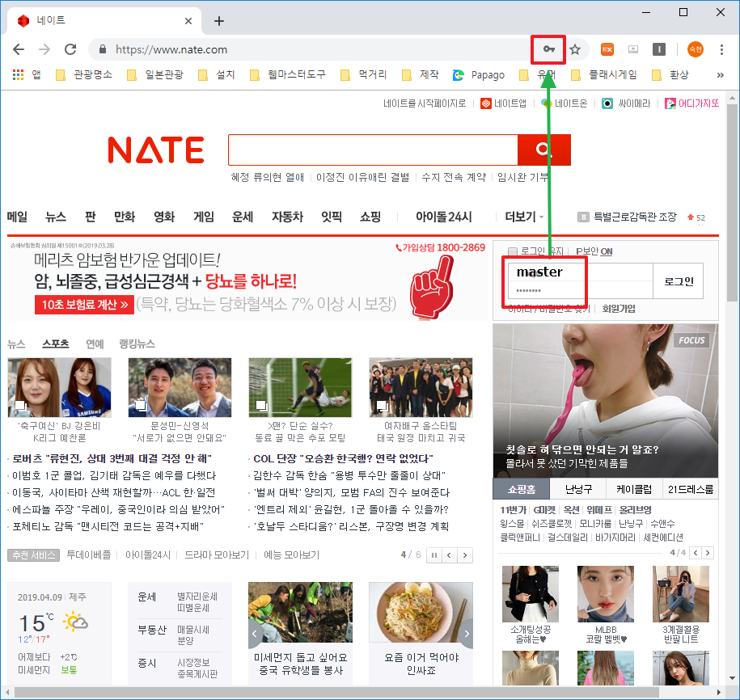Go to previous shopping page arrow
The height and width of the screenshot is (700, 740).
(x=696, y=553)
